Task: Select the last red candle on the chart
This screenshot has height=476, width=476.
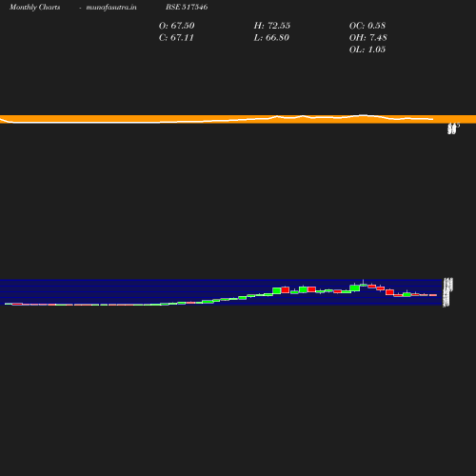Action: pyautogui.click(x=433, y=295)
